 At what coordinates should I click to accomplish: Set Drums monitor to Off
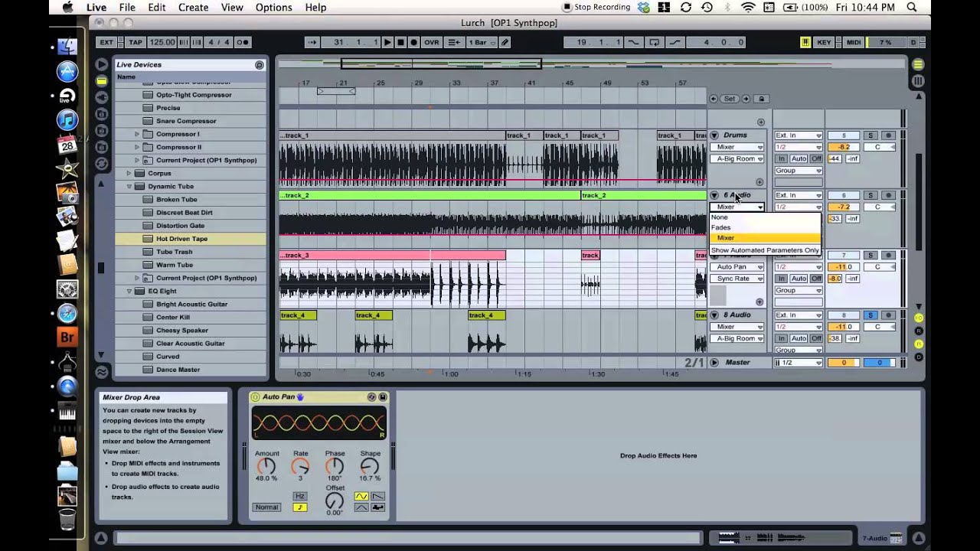point(816,159)
